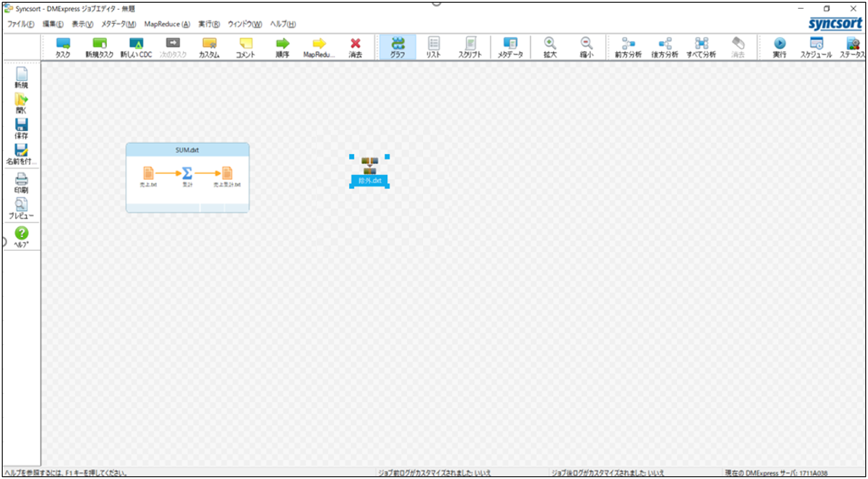This screenshot has height=479, width=868.
Task: Click the タスク (Task) toolbar icon
Action: click(63, 47)
